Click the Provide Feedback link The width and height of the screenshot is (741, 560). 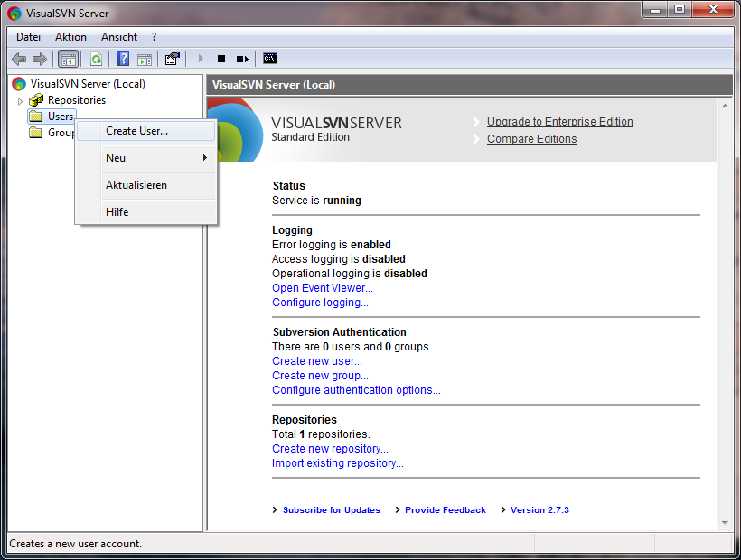[446, 510]
